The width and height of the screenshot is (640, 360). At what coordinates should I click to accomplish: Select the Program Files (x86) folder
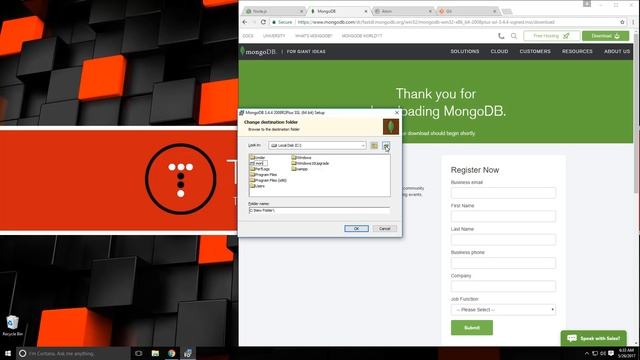pyautogui.click(x=268, y=180)
